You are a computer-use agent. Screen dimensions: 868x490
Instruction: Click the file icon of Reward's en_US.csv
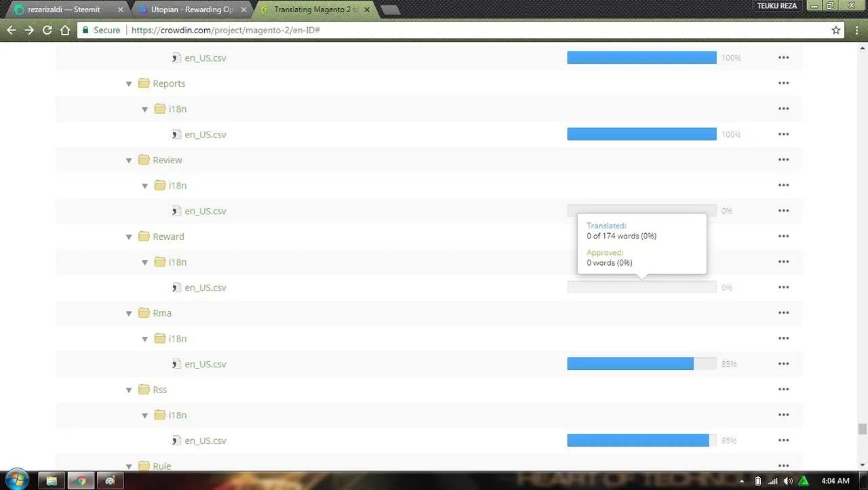176,287
